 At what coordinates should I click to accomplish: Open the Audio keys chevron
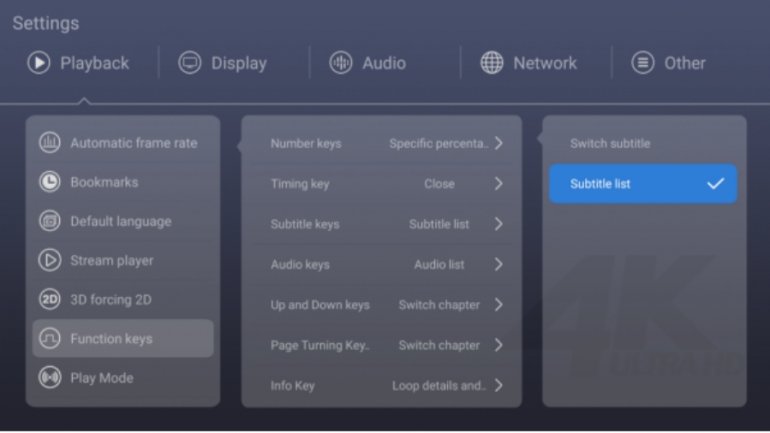pos(498,265)
